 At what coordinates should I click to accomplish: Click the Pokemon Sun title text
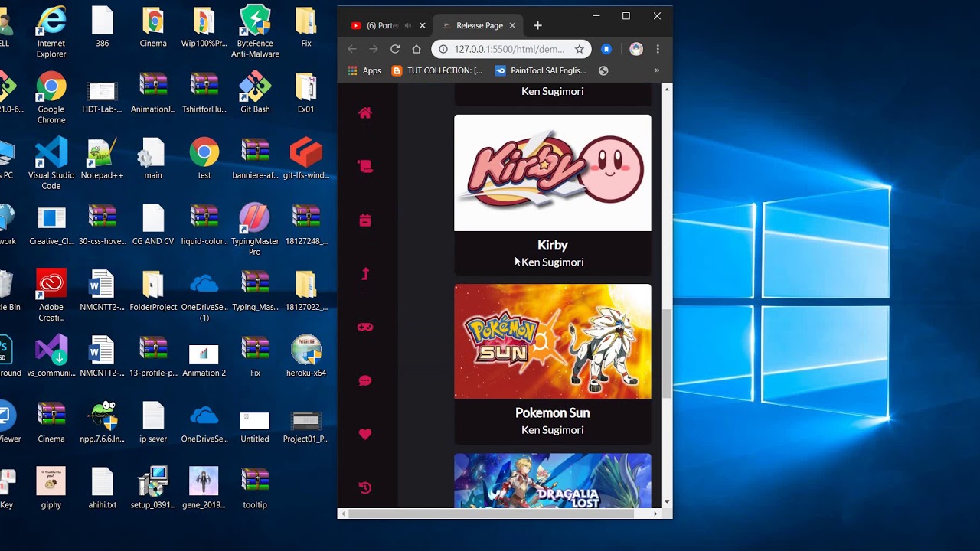(x=553, y=412)
